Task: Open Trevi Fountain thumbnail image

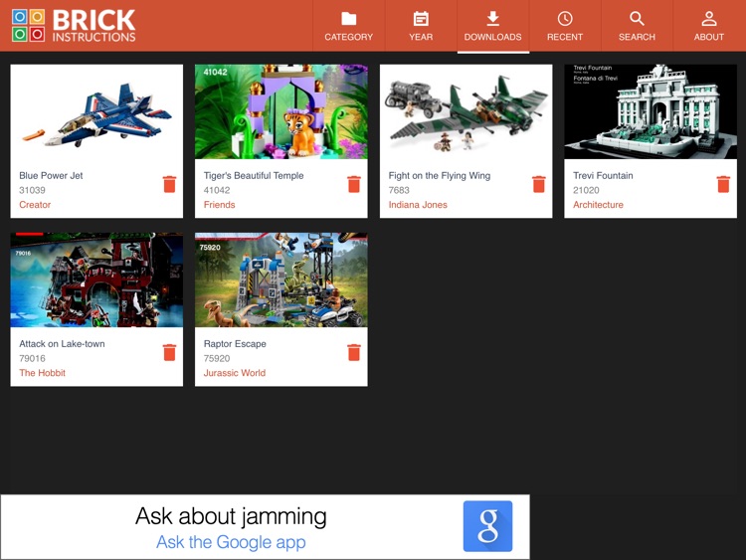Action: click(651, 111)
